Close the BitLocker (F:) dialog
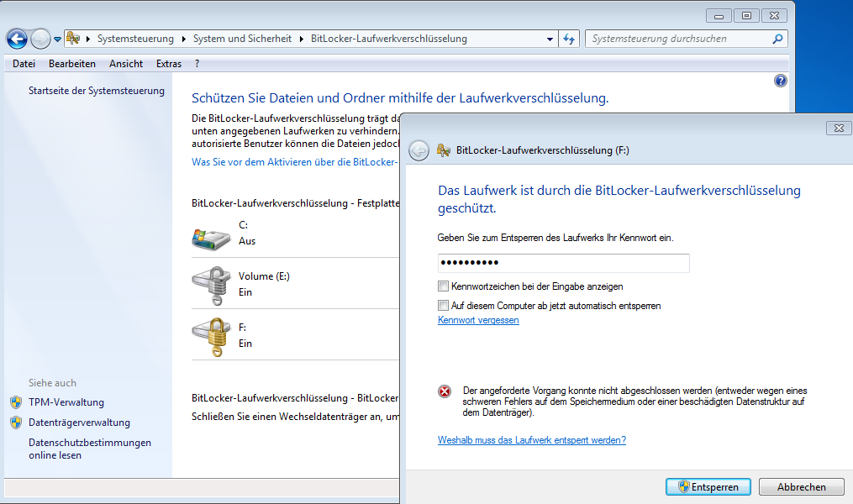The height and width of the screenshot is (504, 853). pos(839,129)
